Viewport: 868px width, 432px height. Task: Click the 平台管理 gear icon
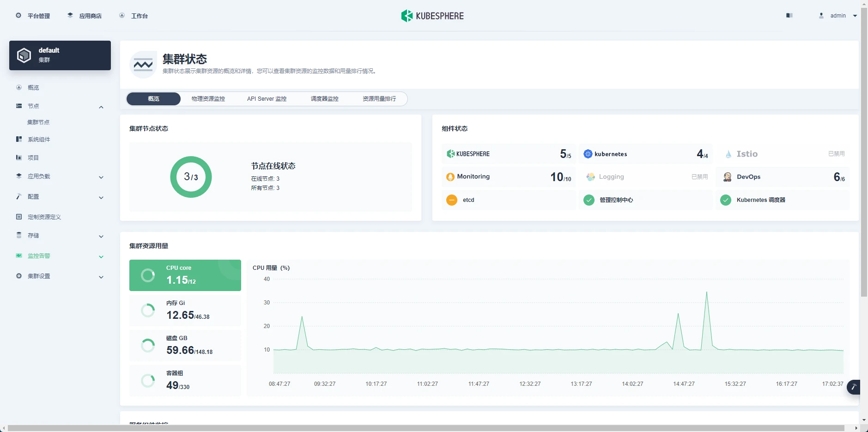point(18,15)
